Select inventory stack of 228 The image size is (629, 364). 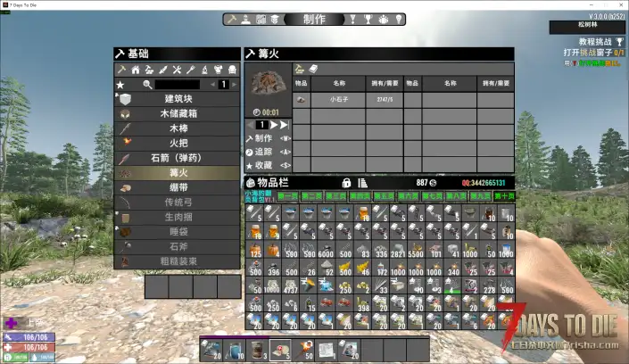488,285
